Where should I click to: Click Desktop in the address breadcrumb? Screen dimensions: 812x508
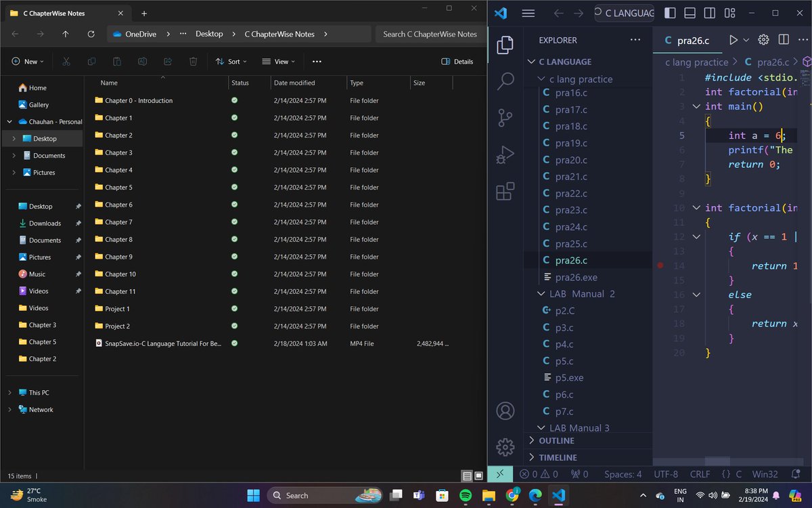pos(209,34)
